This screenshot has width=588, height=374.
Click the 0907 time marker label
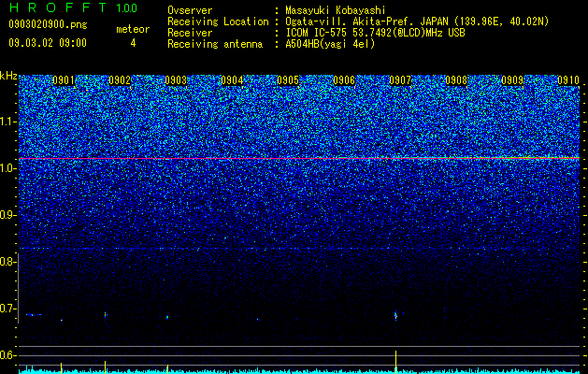(x=400, y=80)
